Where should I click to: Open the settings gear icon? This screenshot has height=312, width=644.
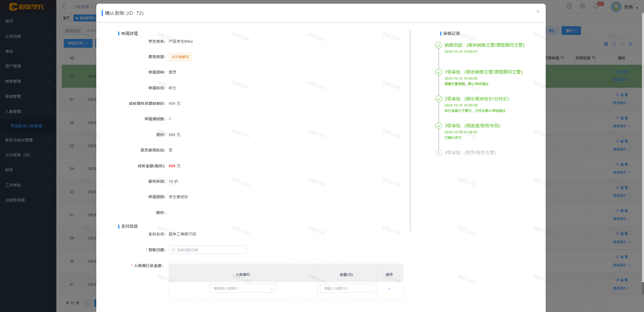(x=583, y=6)
